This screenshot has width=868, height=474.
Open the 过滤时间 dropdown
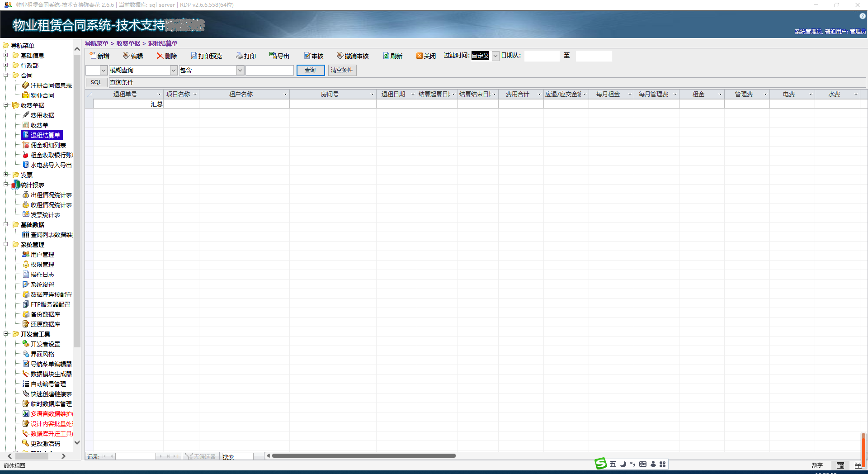[x=495, y=56]
